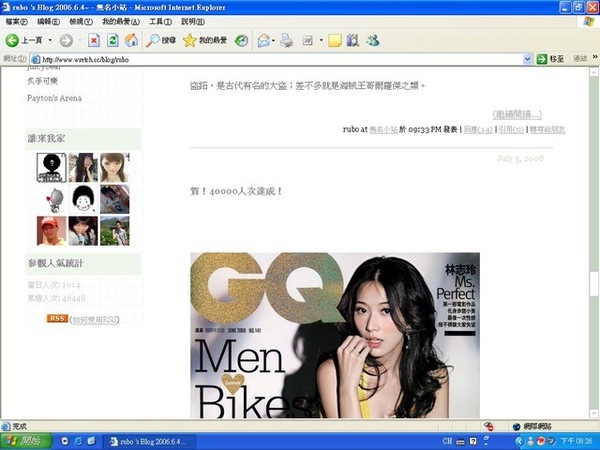This screenshot has width=600, height=450.
Task: Click the Mail envelope icon
Action: click(x=263, y=40)
